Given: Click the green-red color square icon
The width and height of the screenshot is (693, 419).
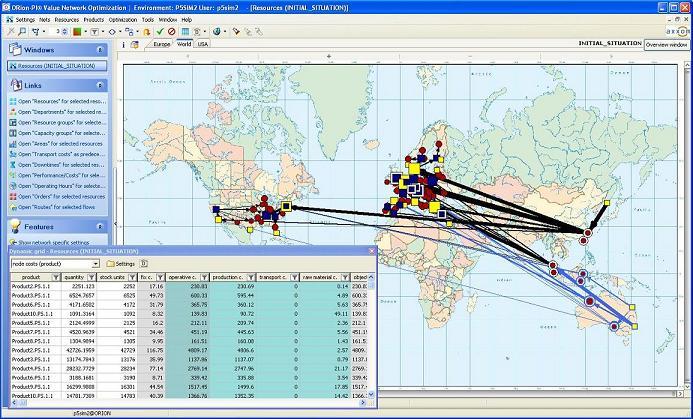Looking at the screenshot, I should 77,31.
